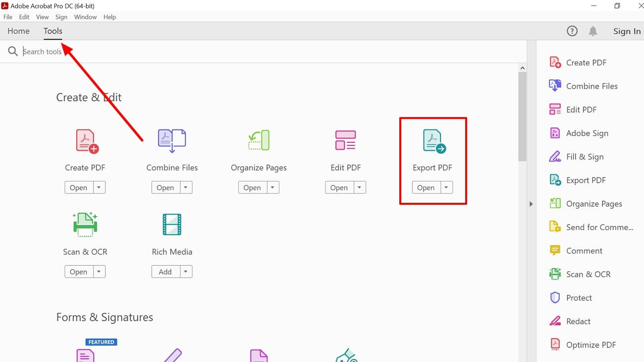
Task: Click the scrollbar up arrow
Action: (522, 68)
